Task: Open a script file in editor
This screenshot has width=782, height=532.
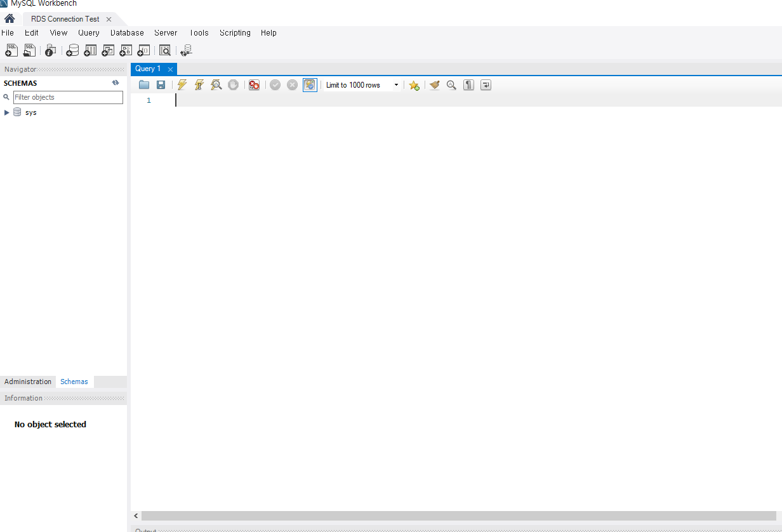Action: point(144,85)
